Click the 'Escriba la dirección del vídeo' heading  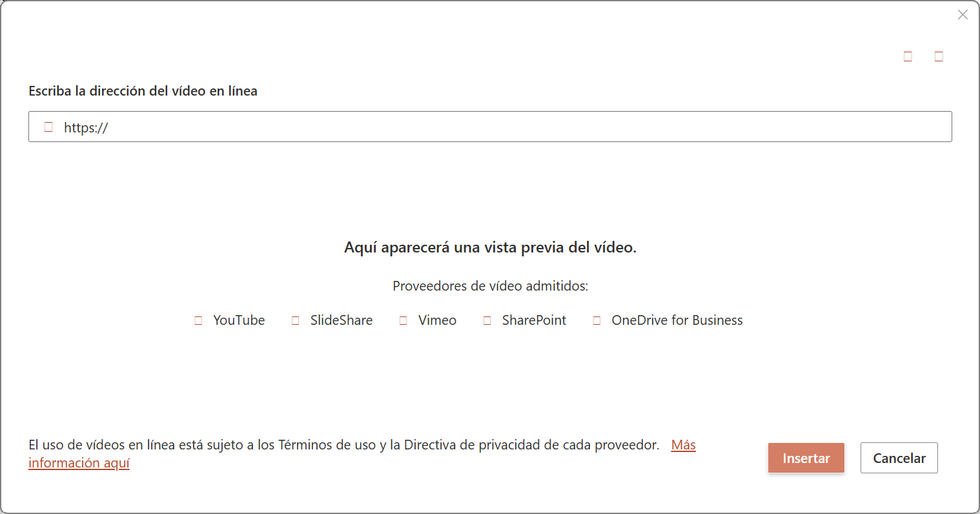(x=143, y=91)
